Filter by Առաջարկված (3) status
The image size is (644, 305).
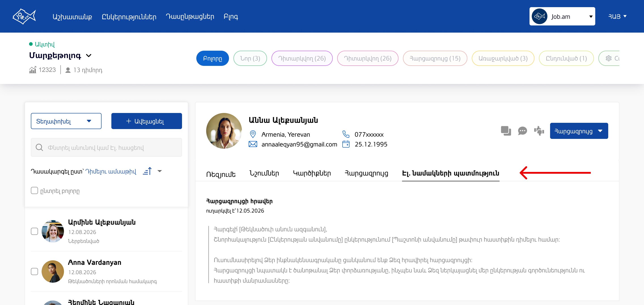pos(503,58)
